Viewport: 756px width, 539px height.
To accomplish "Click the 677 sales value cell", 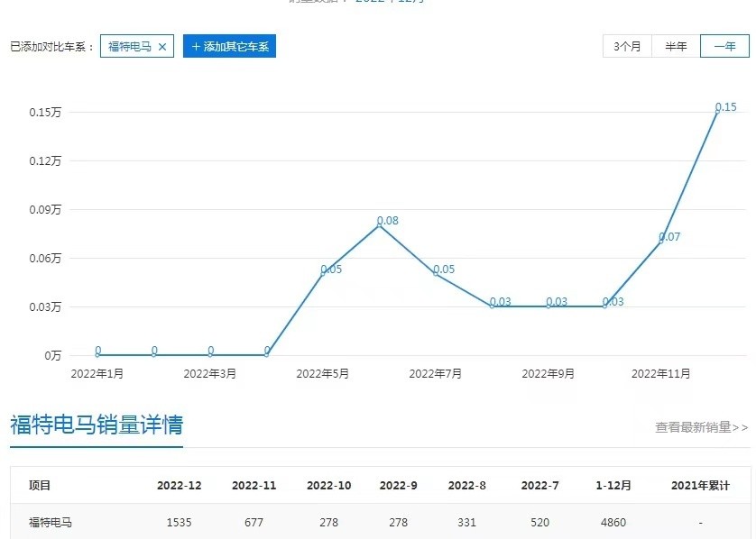I will coord(254,522).
